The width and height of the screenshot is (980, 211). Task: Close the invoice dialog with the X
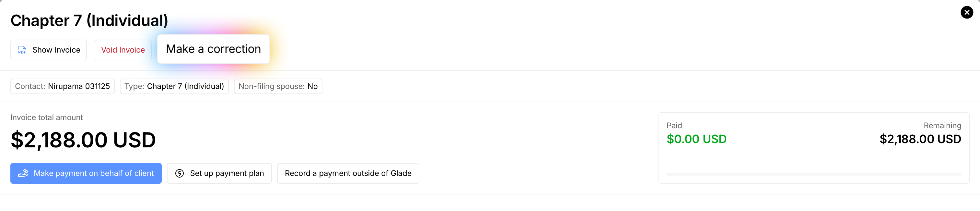pyautogui.click(x=966, y=12)
